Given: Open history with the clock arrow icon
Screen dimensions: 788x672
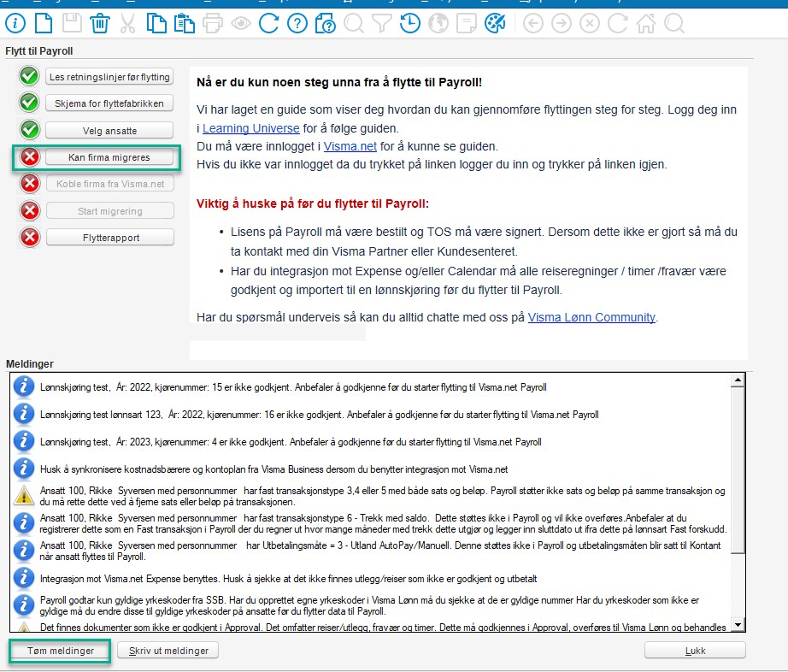Looking at the screenshot, I should [410, 23].
